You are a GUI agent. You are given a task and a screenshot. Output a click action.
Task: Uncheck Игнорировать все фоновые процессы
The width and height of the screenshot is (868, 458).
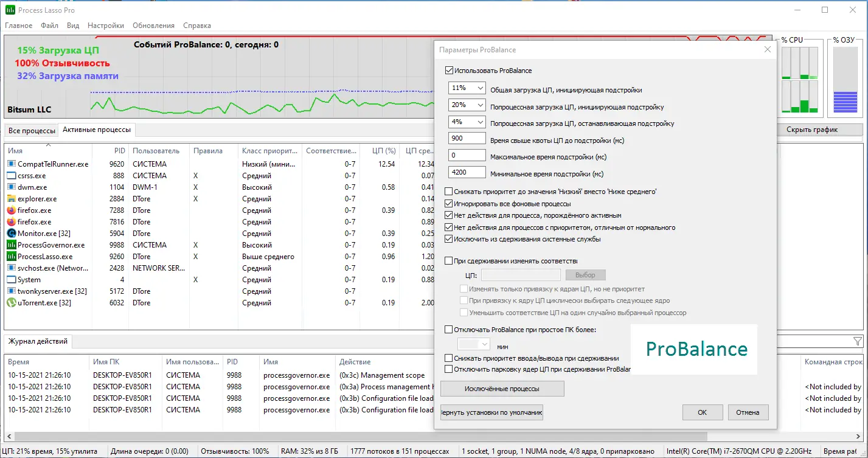pyautogui.click(x=450, y=204)
